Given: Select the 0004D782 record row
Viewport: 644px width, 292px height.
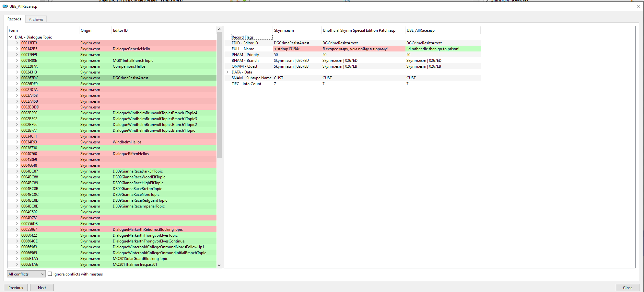Looking at the screenshot, I should [x=118, y=218].
